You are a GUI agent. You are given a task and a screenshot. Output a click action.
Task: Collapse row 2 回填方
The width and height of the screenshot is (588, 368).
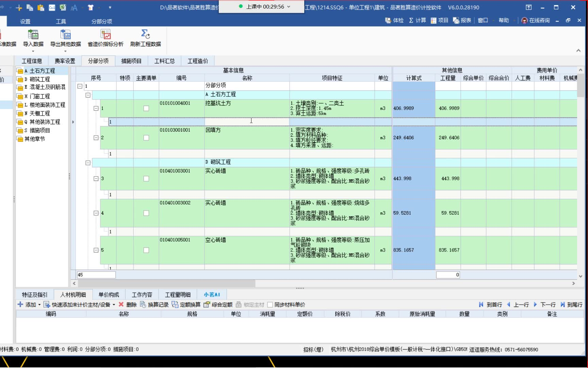tap(96, 138)
